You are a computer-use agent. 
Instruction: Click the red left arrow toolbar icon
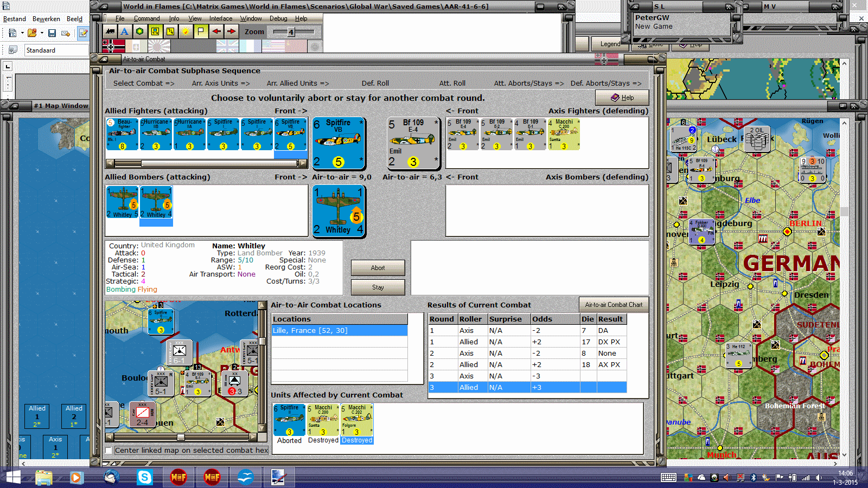click(x=216, y=31)
